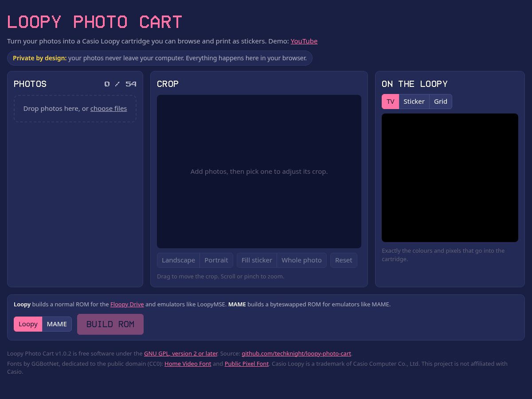
Task: Click the Private by design notice
Action: [x=160, y=58]
